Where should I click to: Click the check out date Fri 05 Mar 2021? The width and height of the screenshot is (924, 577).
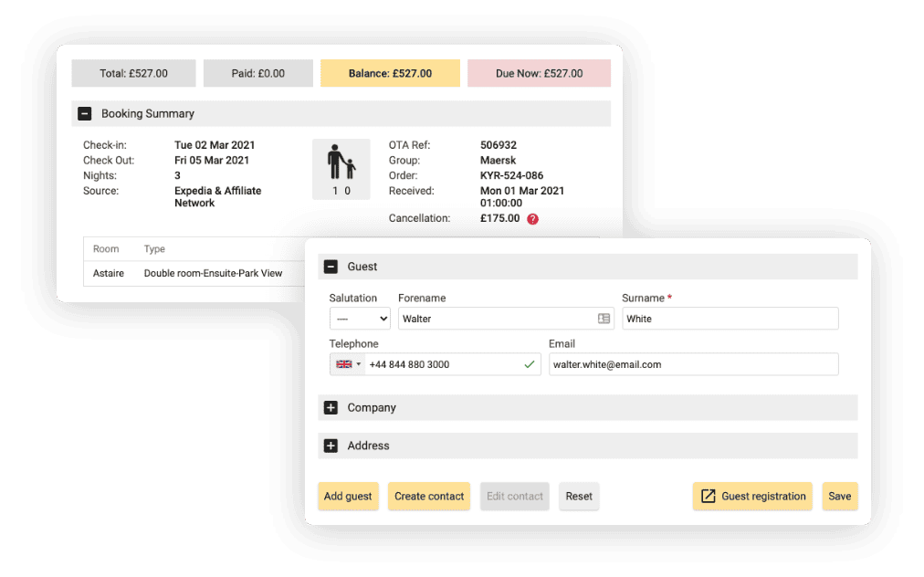[212, 161]
